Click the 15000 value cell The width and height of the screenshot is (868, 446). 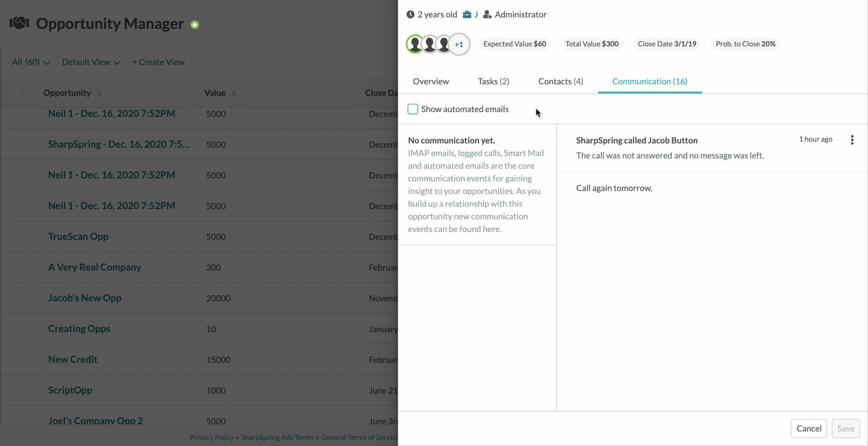click(218, 360)
